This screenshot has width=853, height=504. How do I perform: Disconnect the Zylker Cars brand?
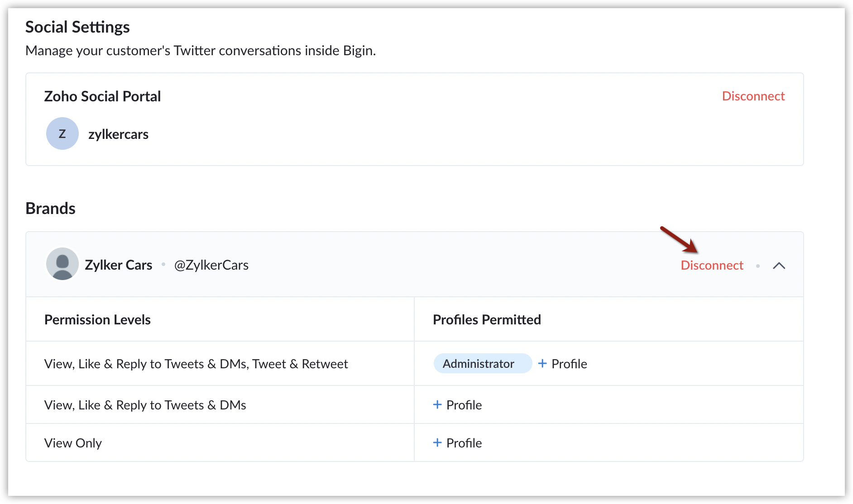tap(712, 265)
